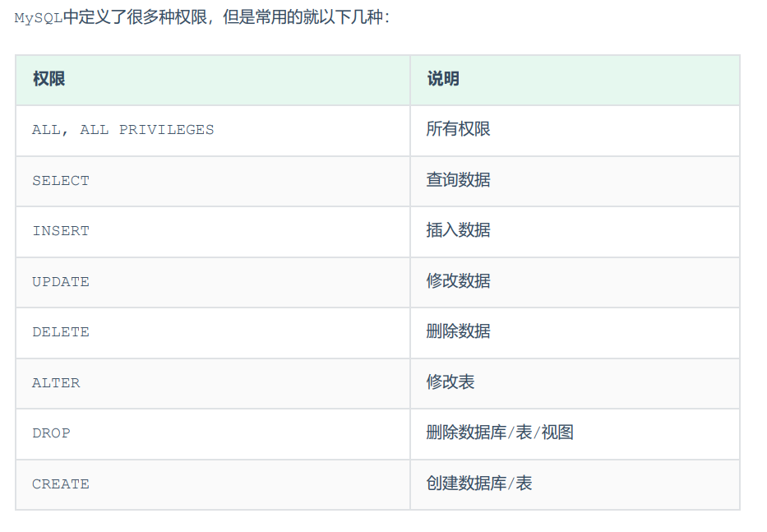Click the 查询数据 description
Screen dimensions: 767x532
click(x=459, y=180)
